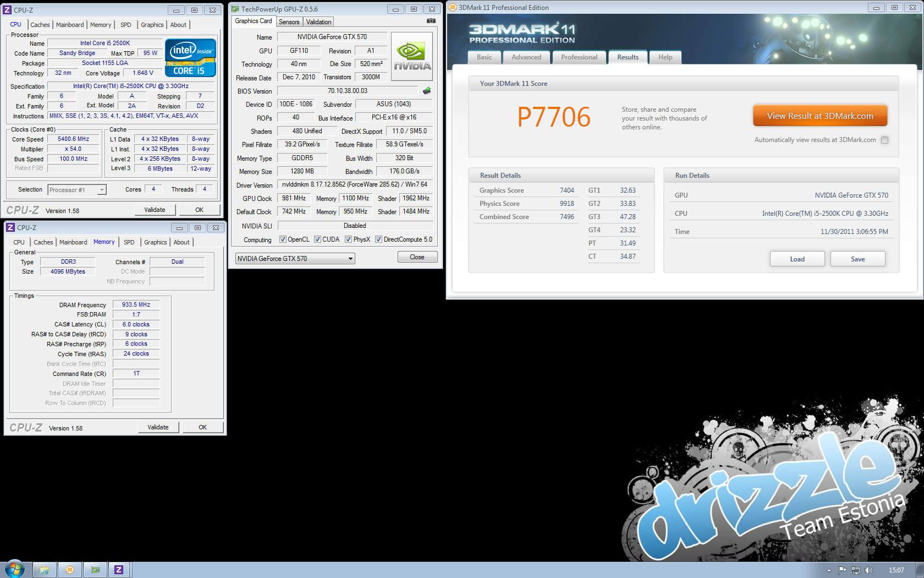Viewport: 924px width, 578px height.
Task: Click the Action Center flag tray icon
Action: pyautogui.click(x=842, y=570)
